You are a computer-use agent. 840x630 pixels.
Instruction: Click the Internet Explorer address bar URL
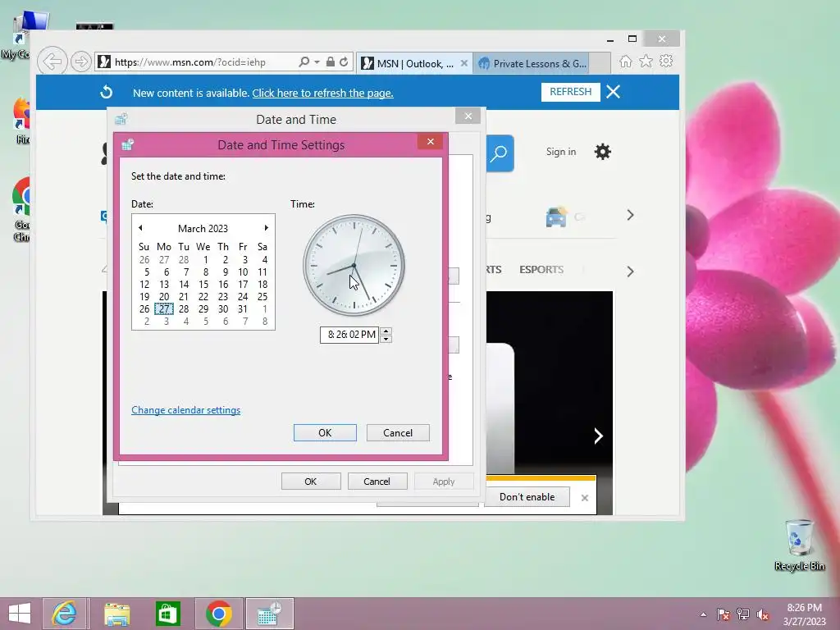(190, 62)
